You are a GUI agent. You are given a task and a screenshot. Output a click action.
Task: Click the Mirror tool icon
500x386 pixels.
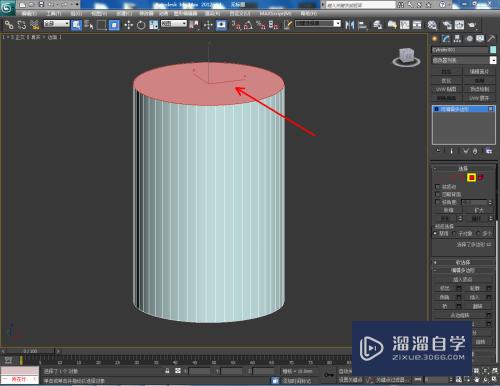point(349,25)
